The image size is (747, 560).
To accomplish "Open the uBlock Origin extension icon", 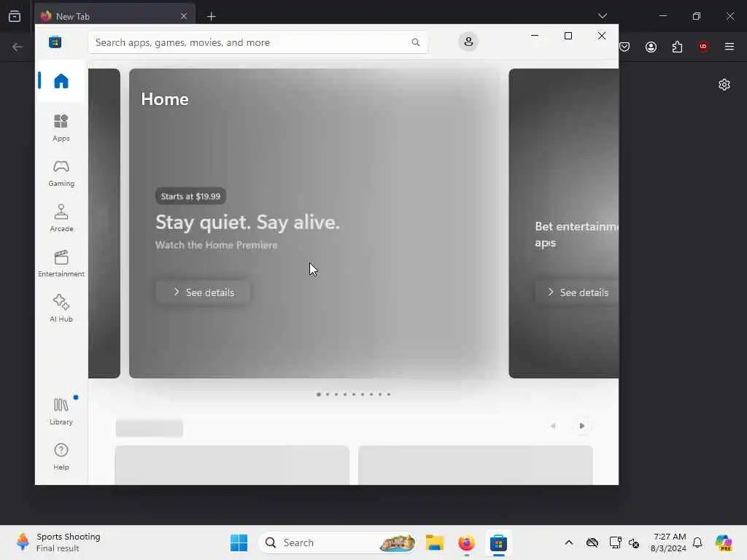I will (x=703, y=47).
